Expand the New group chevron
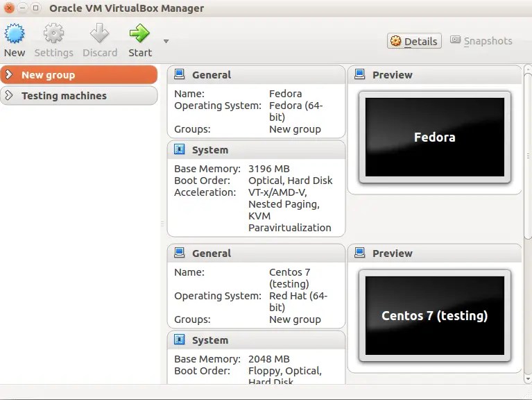The width and height of the screenshot is (532, 400). tap(9, 75)
